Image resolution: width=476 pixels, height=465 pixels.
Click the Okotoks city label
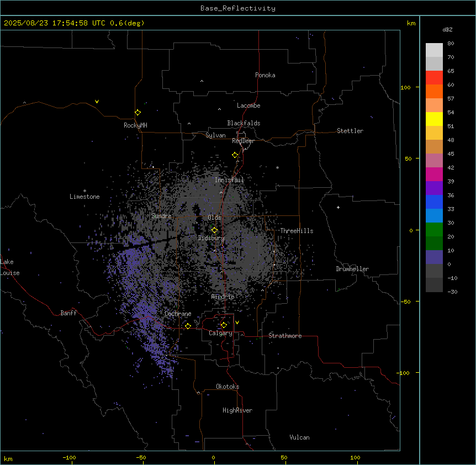pyautogui.click(x=228, y=387)
